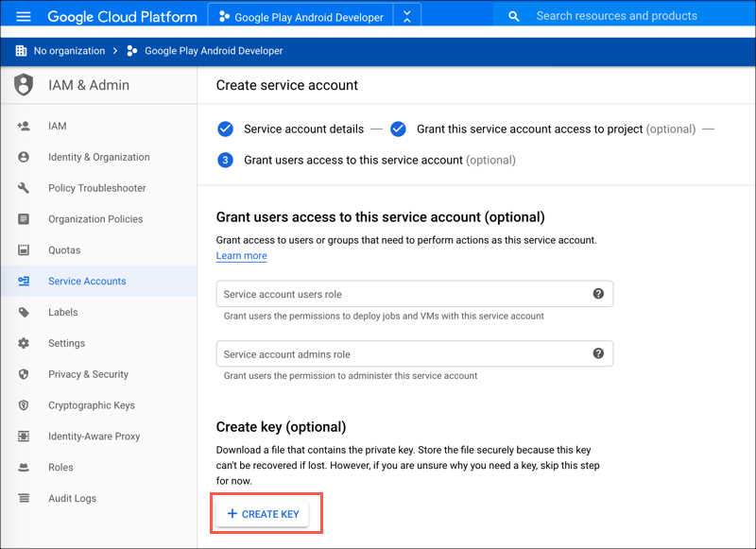This screenshot has width=756, height=549.
Task: Open the hamburger navigation menu
Action: tap(24, 17)
